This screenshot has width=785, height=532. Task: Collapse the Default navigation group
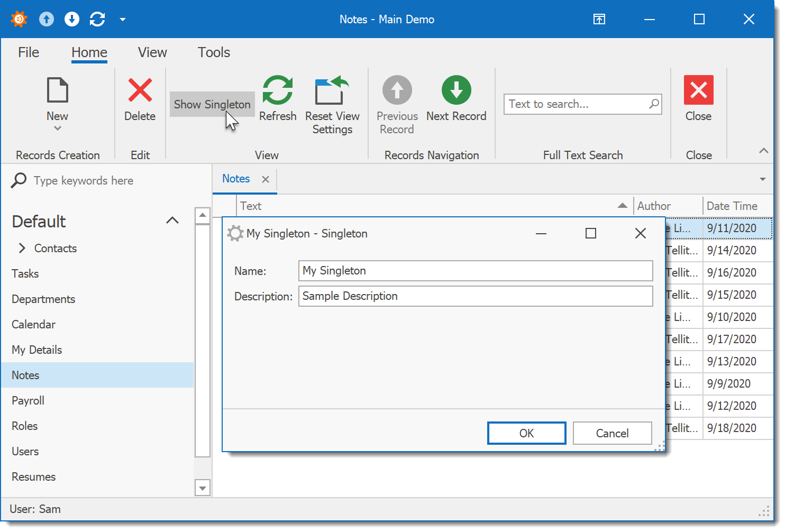coord(172,221)
